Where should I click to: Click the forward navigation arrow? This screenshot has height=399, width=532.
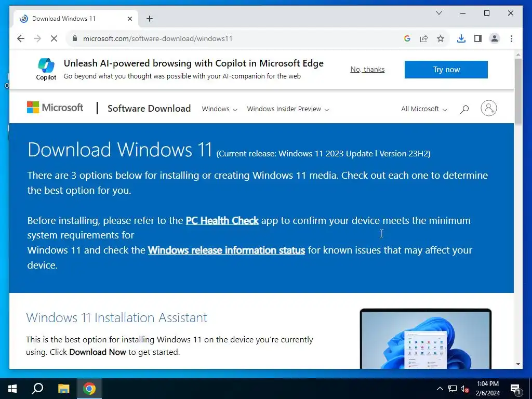tap(37, 38)
